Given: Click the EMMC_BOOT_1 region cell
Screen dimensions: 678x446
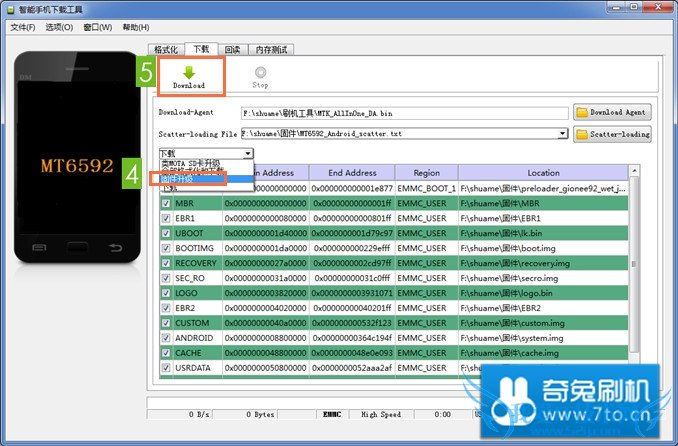Looking at the screenshot, I should click(x=426, y=188).
